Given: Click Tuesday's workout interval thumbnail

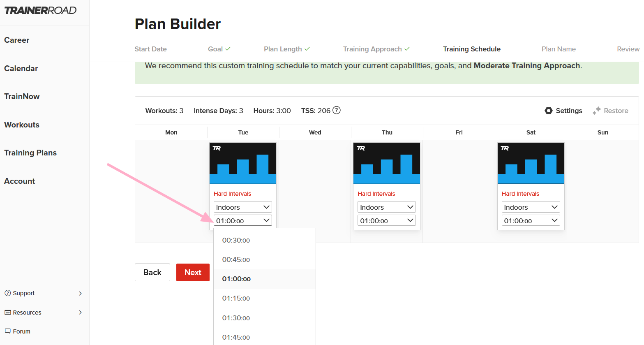Looking at the screenshot, I should pos(243,163).
